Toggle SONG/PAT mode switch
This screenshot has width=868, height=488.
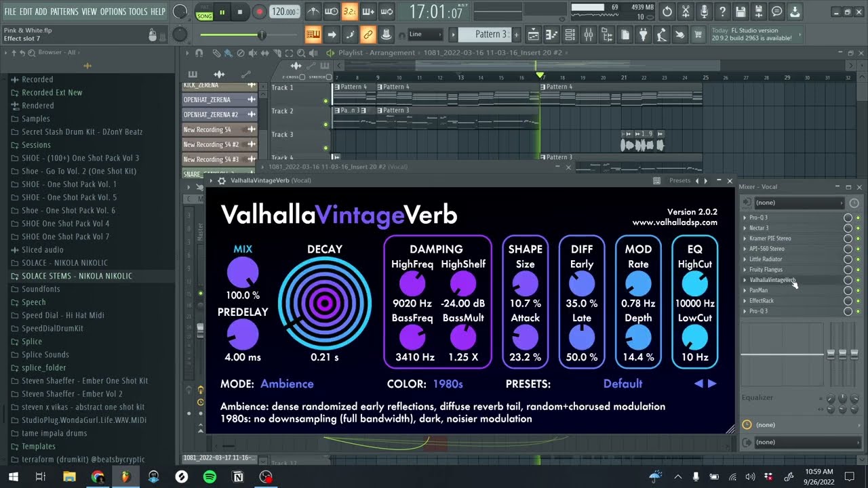(204, 12)
